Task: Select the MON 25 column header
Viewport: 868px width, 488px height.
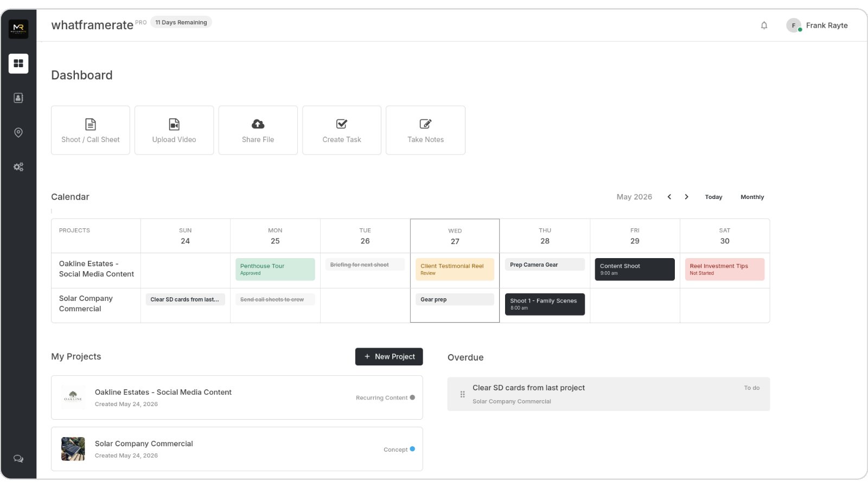Action: [275, 236]
